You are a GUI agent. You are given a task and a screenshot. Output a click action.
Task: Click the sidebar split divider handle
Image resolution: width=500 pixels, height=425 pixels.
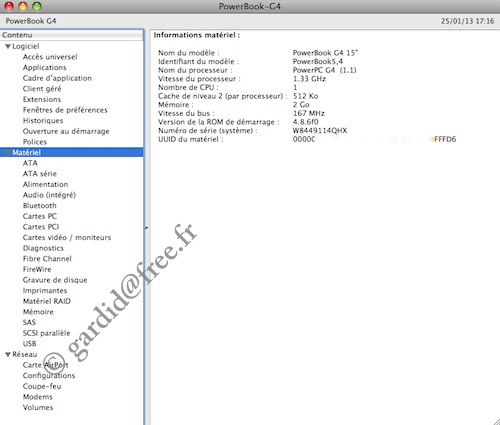click(x=147, y=228)
